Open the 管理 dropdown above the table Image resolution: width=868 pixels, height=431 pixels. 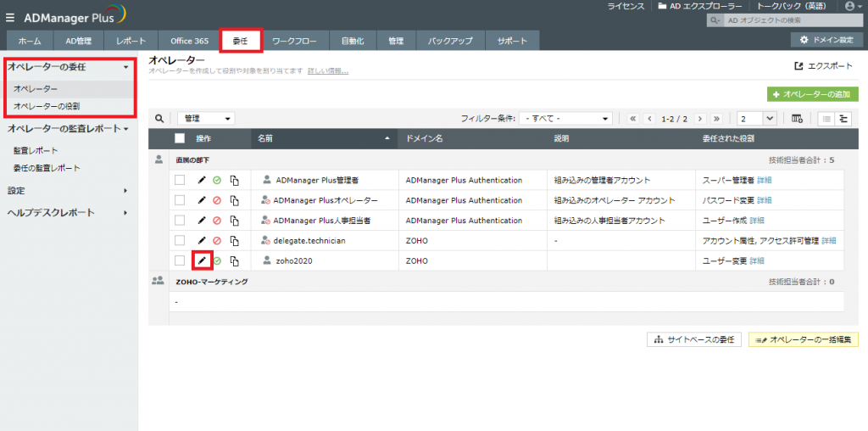[207, 119]
